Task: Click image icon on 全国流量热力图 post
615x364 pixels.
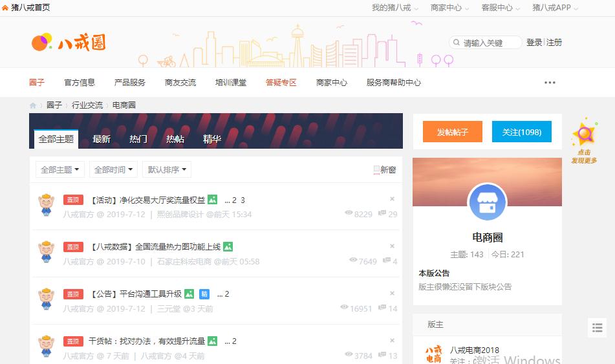Action: 228,247
